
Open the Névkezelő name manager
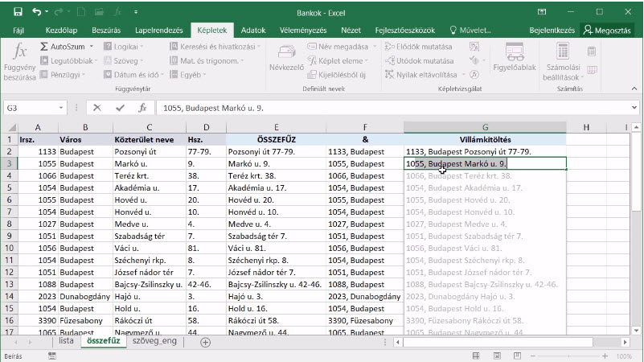coord(286,58)
